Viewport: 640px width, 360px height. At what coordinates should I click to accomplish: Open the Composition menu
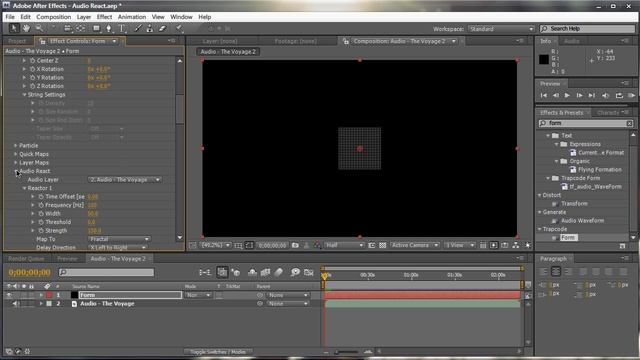53,17
